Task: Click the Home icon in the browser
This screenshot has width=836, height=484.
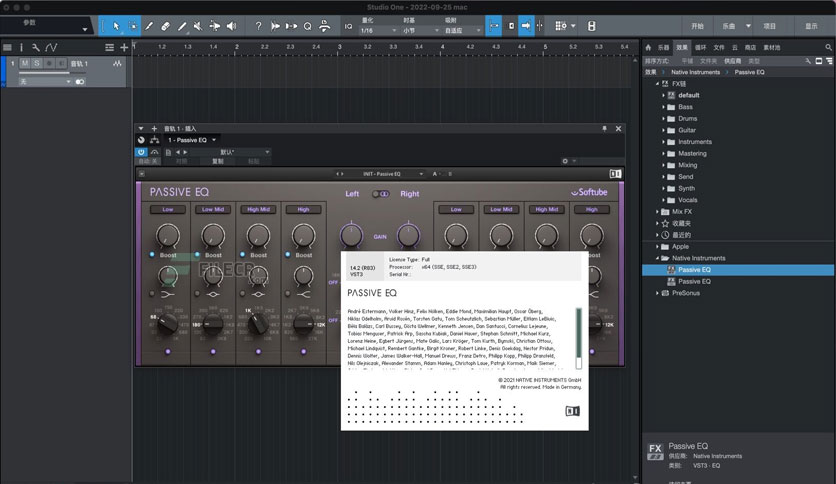Action: (x=648, y=47)
